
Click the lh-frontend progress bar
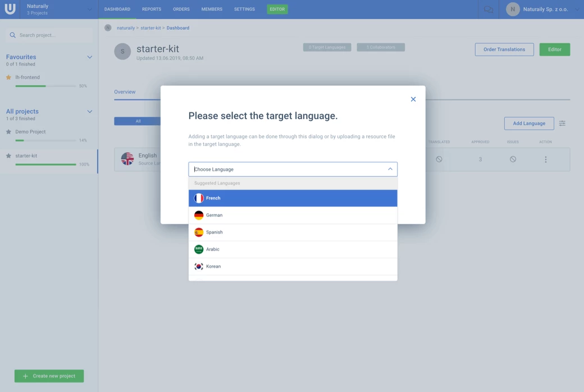(45, 86)
